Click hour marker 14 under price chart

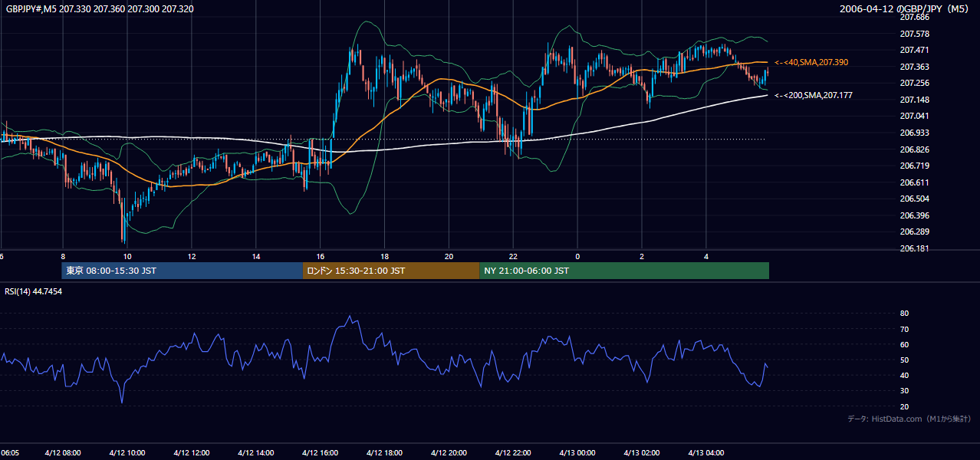(x=256, y=257)
